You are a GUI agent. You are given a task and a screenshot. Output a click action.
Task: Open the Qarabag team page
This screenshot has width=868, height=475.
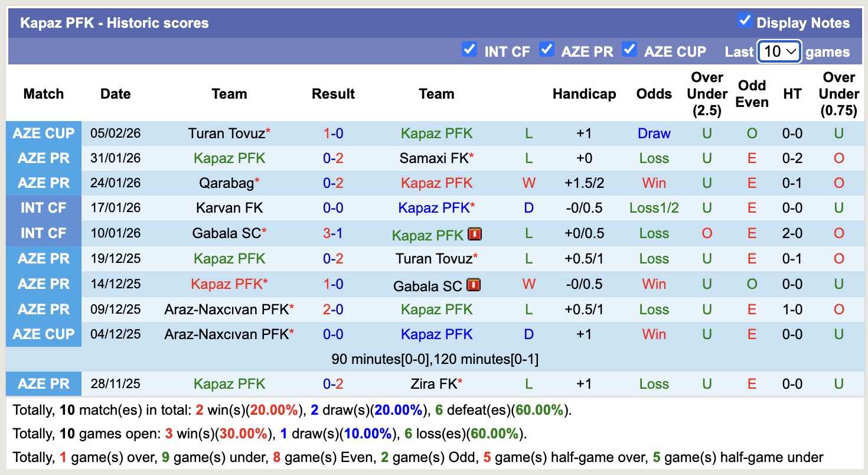click(x=226, y=183)
